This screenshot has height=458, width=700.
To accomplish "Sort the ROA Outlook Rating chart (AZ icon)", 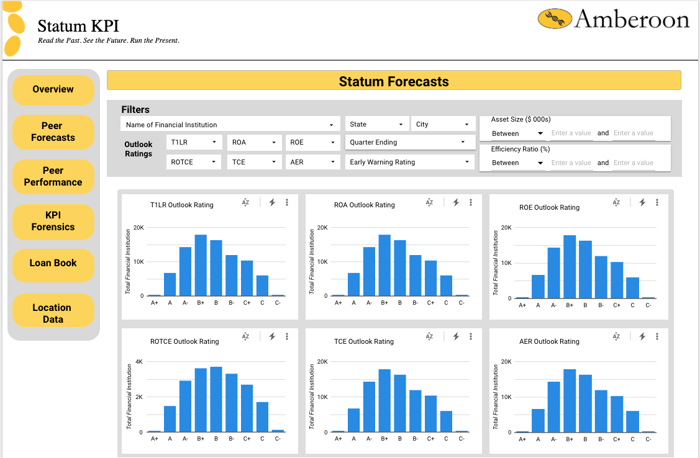I will click(x=429, y=203).
